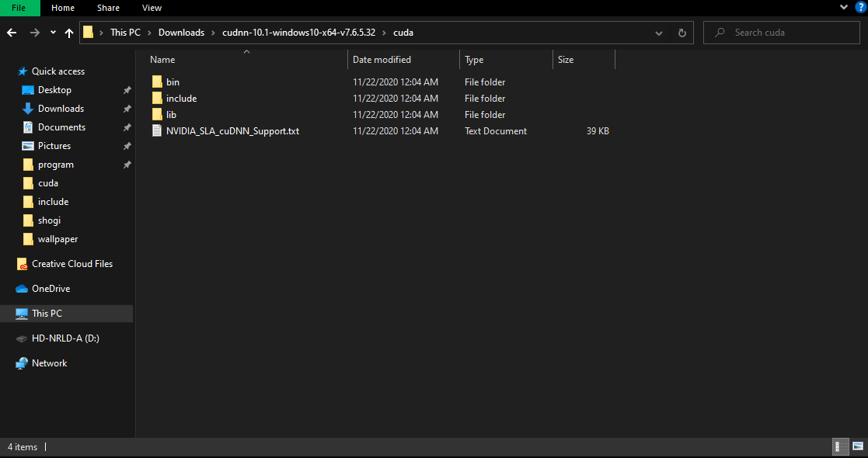Sort by the Date modified column

[382, 60]
